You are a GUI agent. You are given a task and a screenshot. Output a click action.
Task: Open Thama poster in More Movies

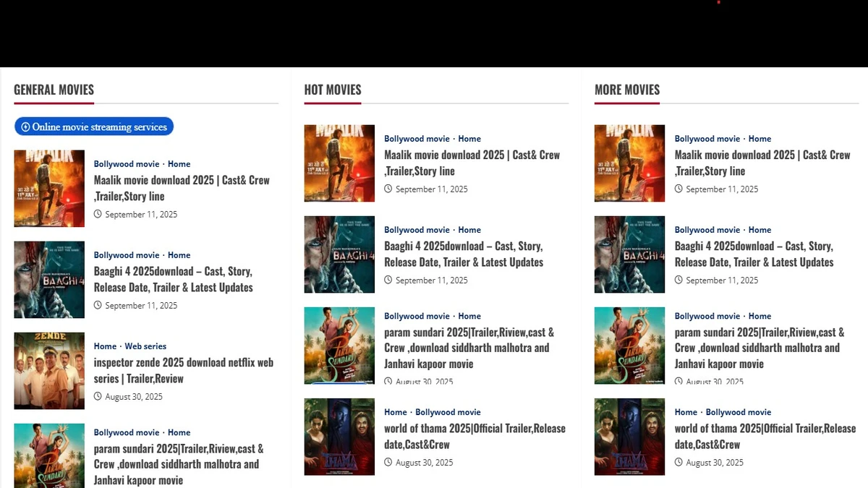(629, 437)
